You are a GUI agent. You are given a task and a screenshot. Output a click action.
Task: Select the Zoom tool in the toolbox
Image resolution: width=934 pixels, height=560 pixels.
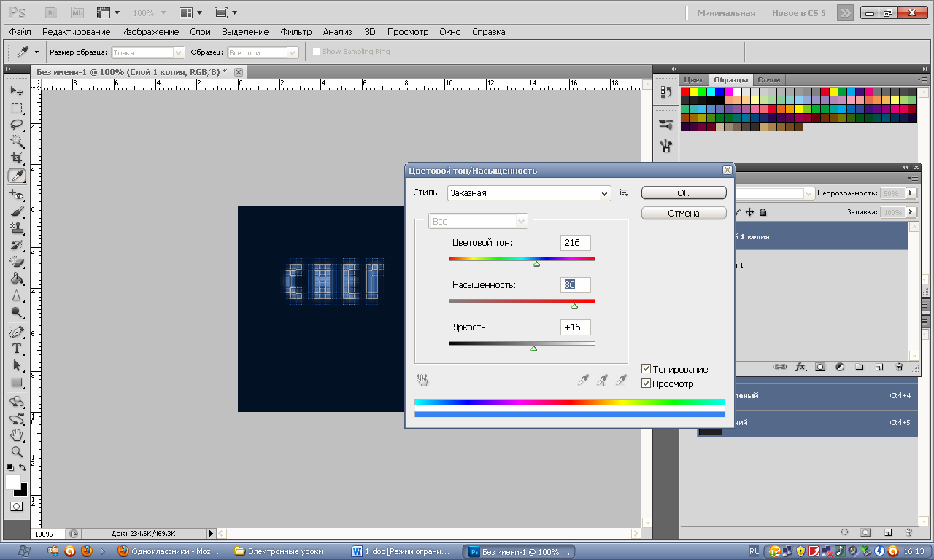coord(17,452)
